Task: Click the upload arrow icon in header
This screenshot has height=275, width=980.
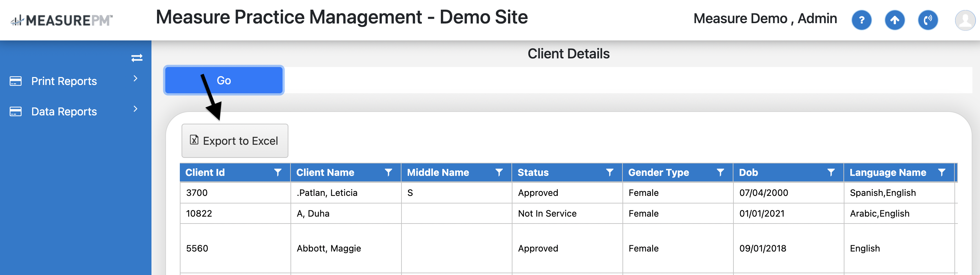Action: click(x=894, y=20)
